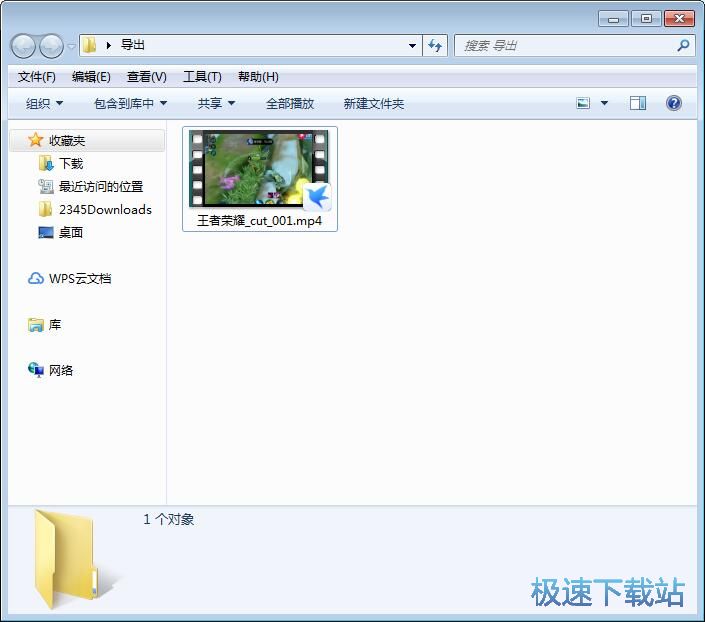
Task: Click the 收藏夹 star icon
Action: [x=36, y=140]
